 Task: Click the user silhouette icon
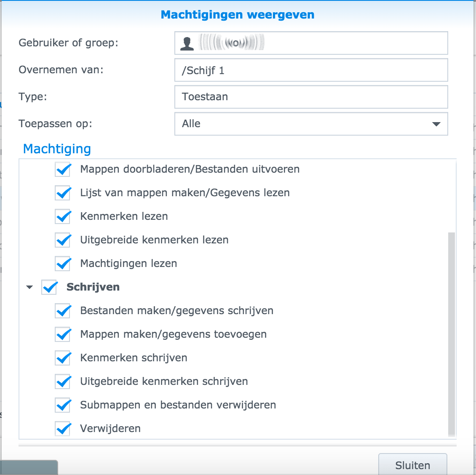(x=187, y=43)
